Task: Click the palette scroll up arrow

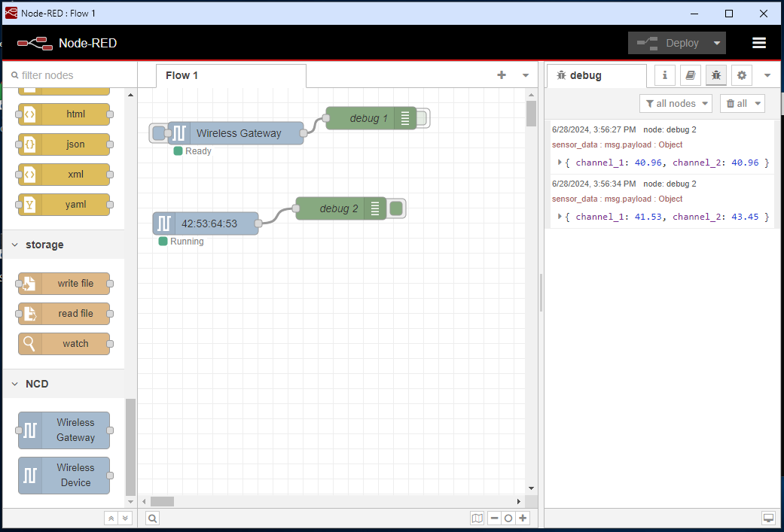Action: click(130, 95)
